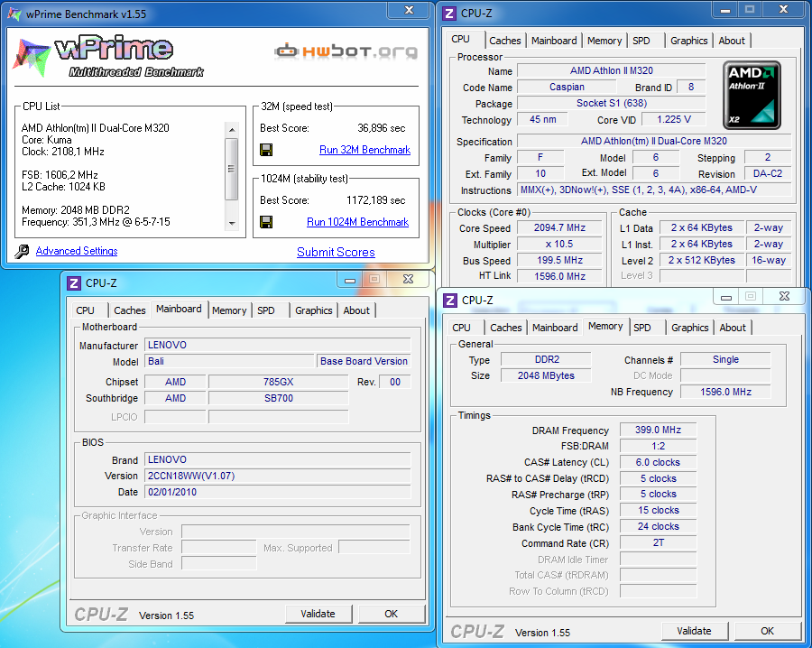Select Memory tab in Mainboard CPU-Z window
812x648 pixels.
coord(229,310)
